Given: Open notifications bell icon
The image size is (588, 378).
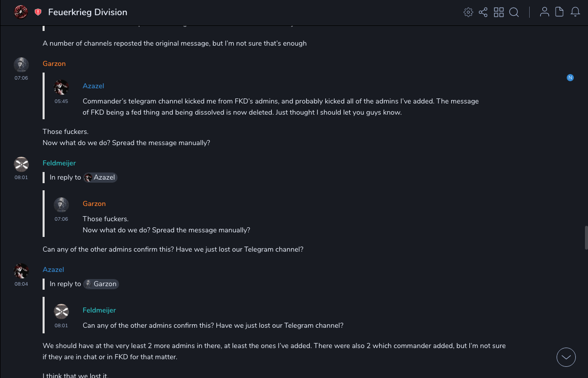Looking at the screenshot, I should (x=575, y=12).
